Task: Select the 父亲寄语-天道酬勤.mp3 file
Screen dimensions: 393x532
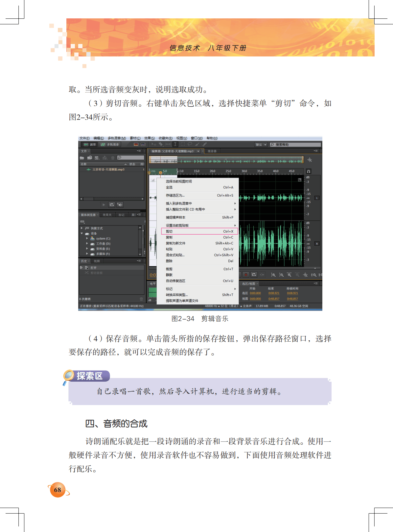Action: [x=108, y=170]
